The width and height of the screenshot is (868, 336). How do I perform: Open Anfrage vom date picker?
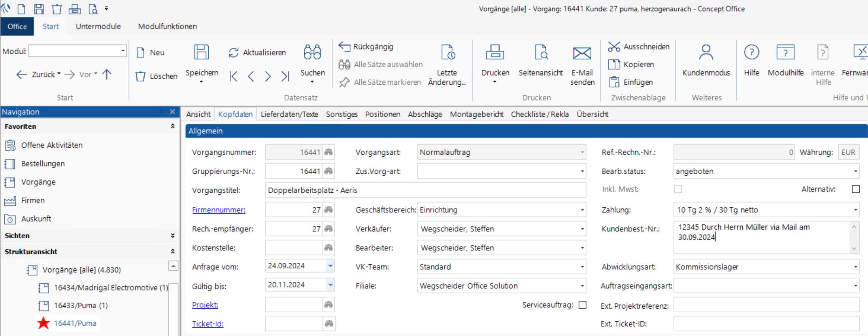(x=330, y=266)
